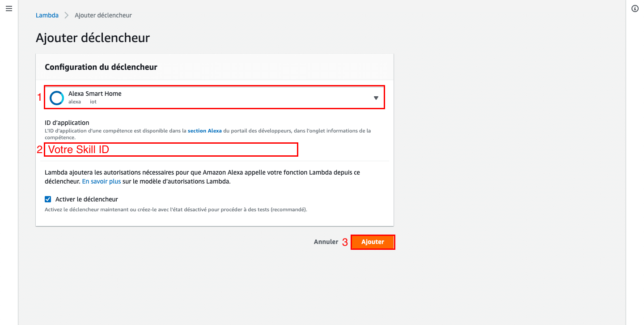Click the "Activer le déclencheur" label text

coord(87,199)
